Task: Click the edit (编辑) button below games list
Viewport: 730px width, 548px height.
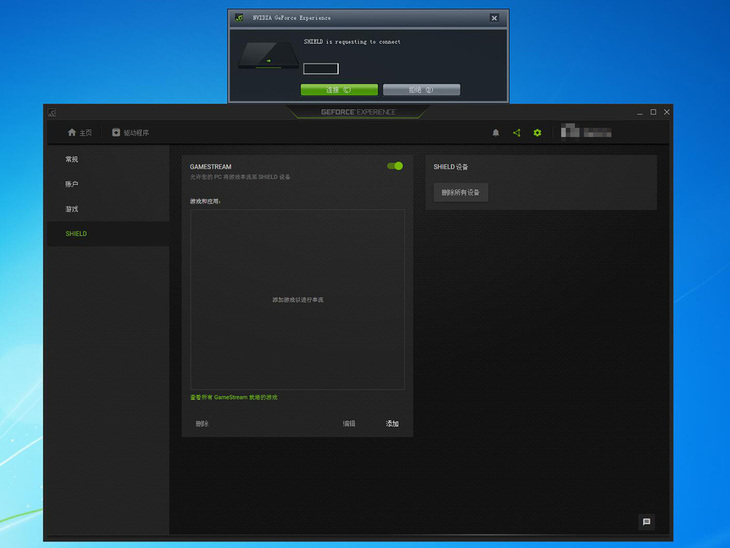Action: 349,424
